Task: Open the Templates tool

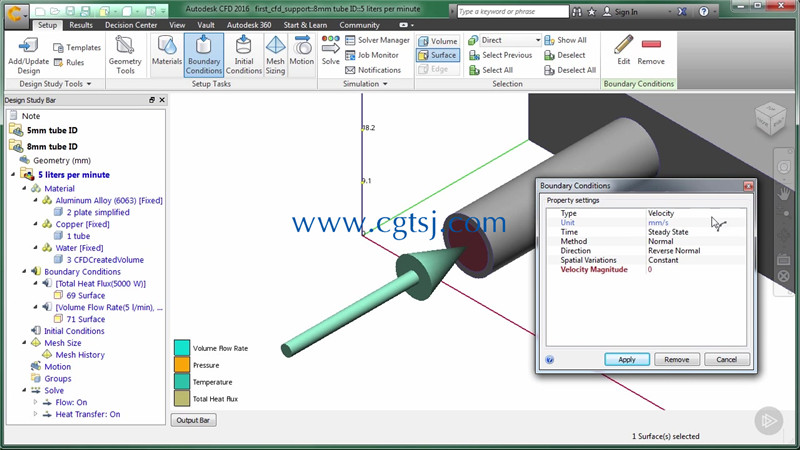Action: pos(77,47)
